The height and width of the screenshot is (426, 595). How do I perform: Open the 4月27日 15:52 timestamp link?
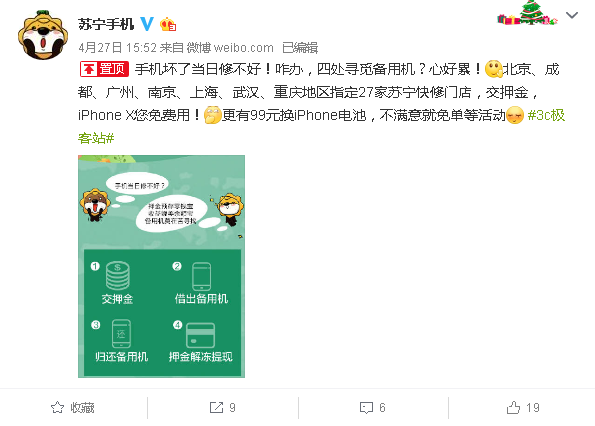[117, 48]
